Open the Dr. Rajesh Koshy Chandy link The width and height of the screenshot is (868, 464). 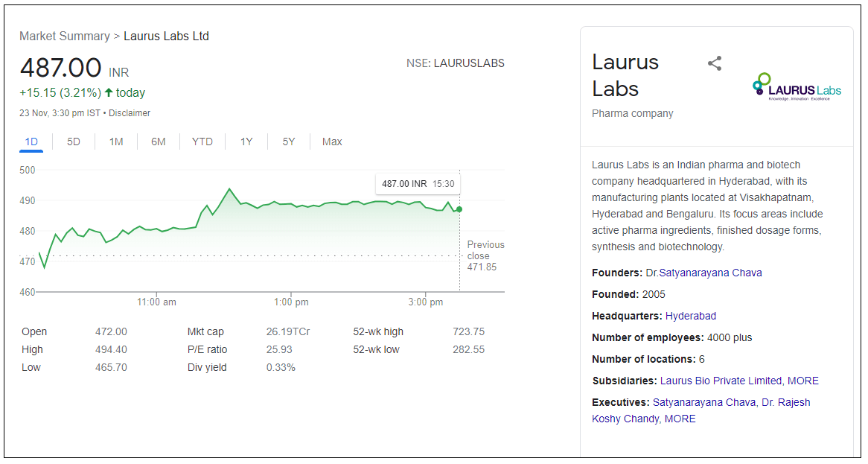pos(701,410)
